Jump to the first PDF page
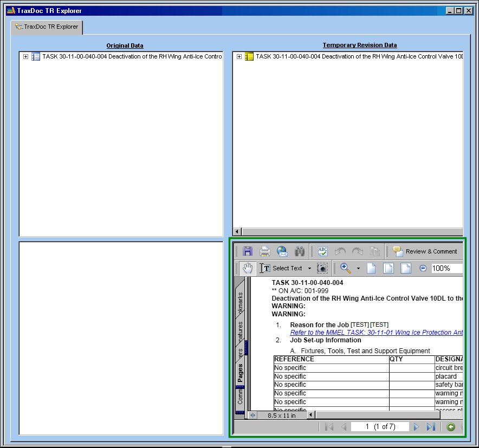This screenshot has width=479, height=448. click(x=329, y=427)
